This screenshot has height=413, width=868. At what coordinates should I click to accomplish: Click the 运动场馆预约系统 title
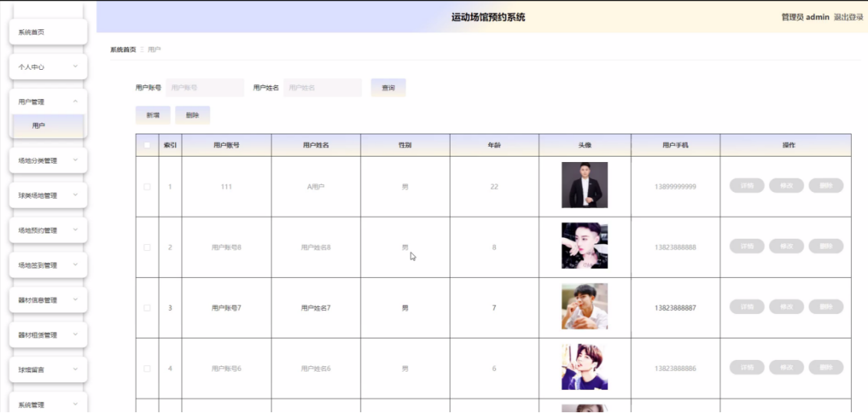coord(488,18)
